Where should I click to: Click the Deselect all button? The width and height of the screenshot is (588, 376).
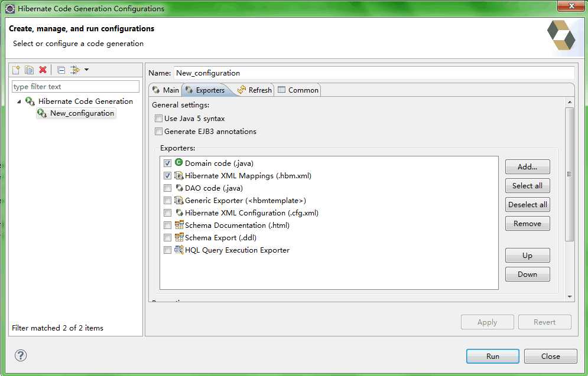(527, 204)
